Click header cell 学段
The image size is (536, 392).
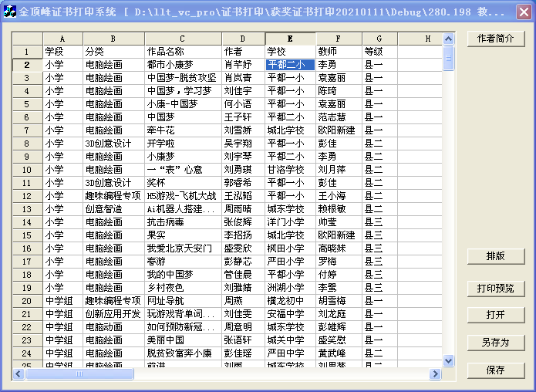[x=63, y=52]
